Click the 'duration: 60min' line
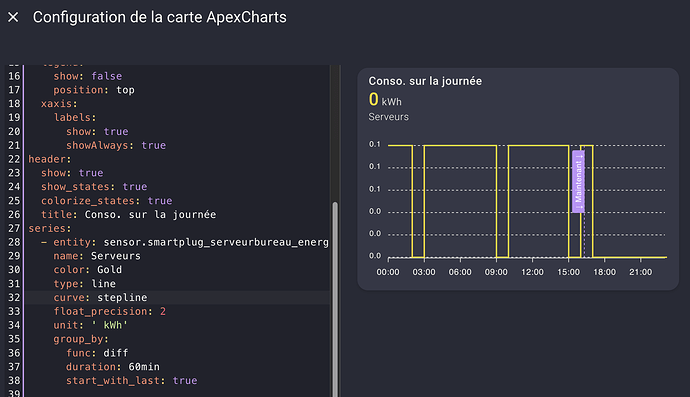The image size is (690, 397). (x=113, y=367)
